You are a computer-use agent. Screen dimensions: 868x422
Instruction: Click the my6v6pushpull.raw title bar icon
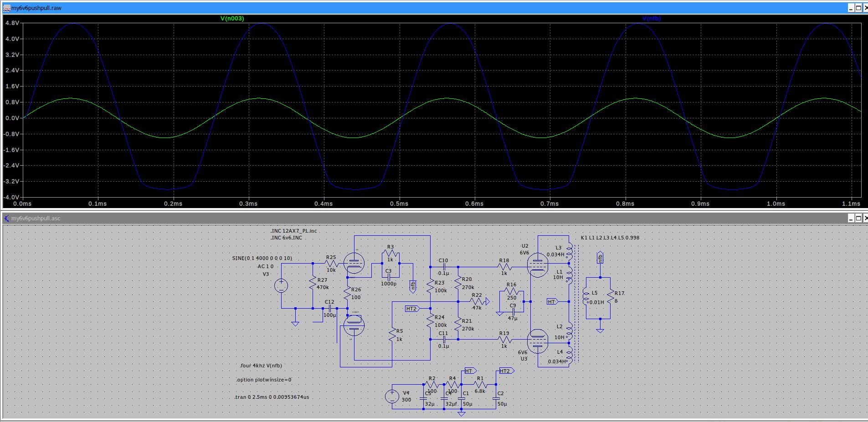click(7, 8)
